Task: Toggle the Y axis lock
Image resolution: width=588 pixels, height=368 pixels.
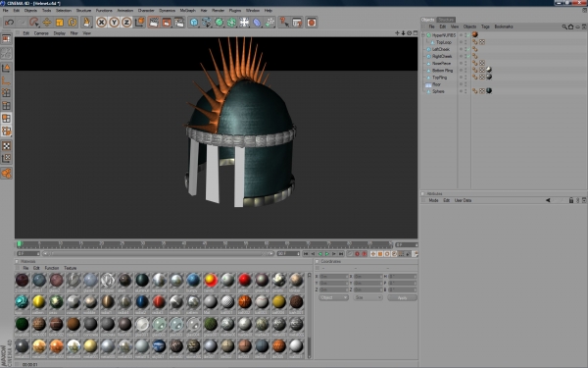Action: (114, 23)
